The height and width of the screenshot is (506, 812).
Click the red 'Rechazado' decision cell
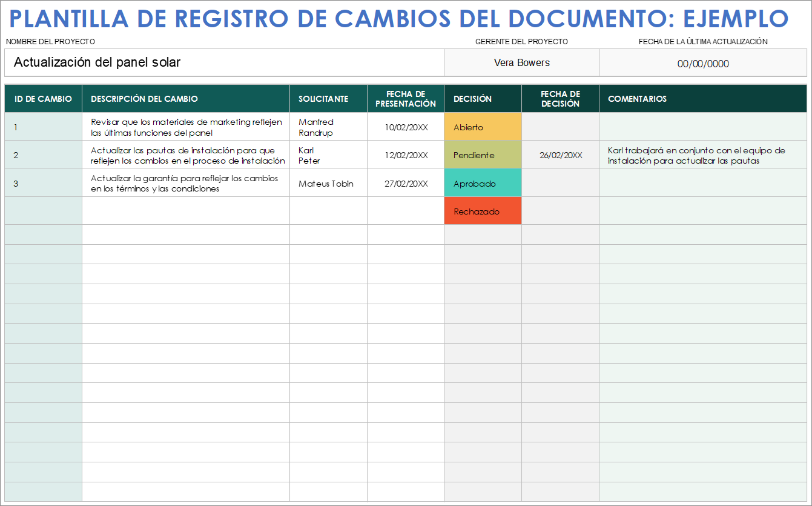pyautogui.click(x=483, y=211)
